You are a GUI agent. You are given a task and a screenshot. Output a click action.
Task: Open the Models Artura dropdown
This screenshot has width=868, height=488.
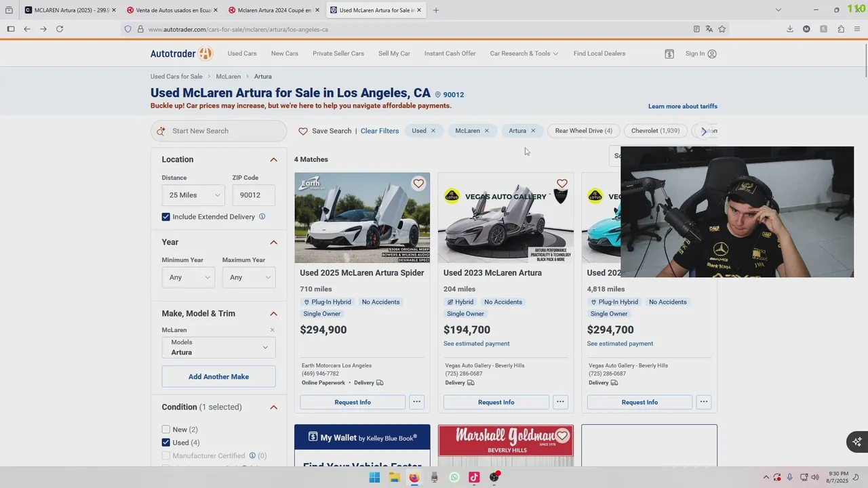point(218,348)
